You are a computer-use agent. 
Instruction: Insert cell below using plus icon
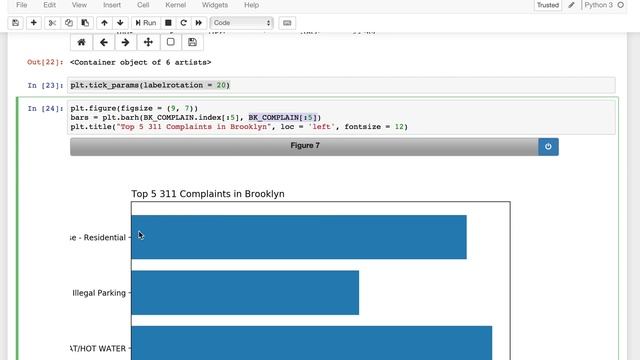point(33,23)
